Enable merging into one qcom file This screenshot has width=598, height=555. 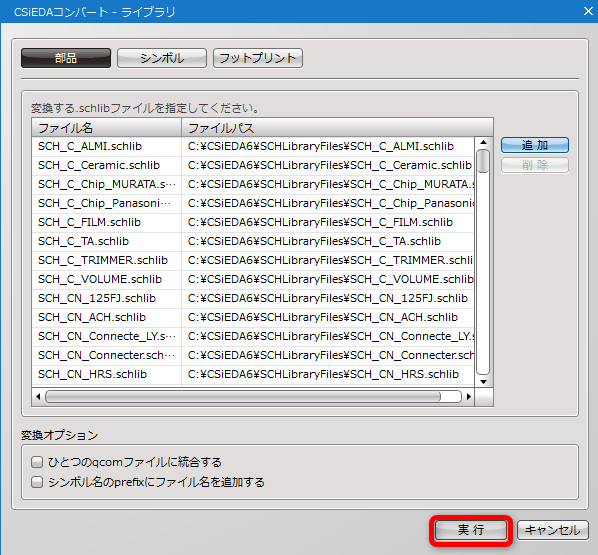point(37,462)
